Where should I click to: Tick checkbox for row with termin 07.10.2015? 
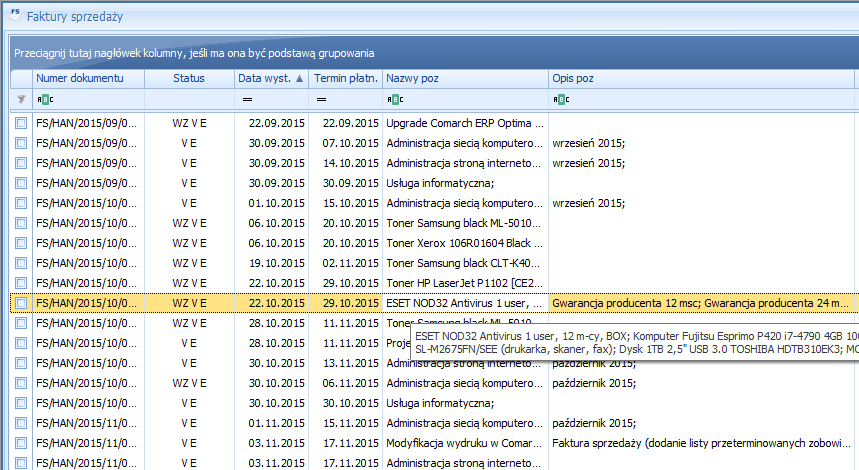(x=21, y=143)
